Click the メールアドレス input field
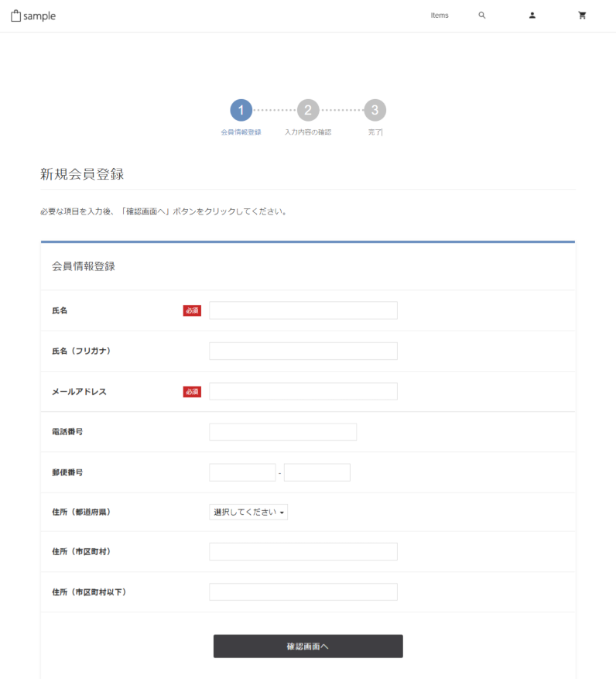This screenshot has width=616, height=679. coord(303,392)
